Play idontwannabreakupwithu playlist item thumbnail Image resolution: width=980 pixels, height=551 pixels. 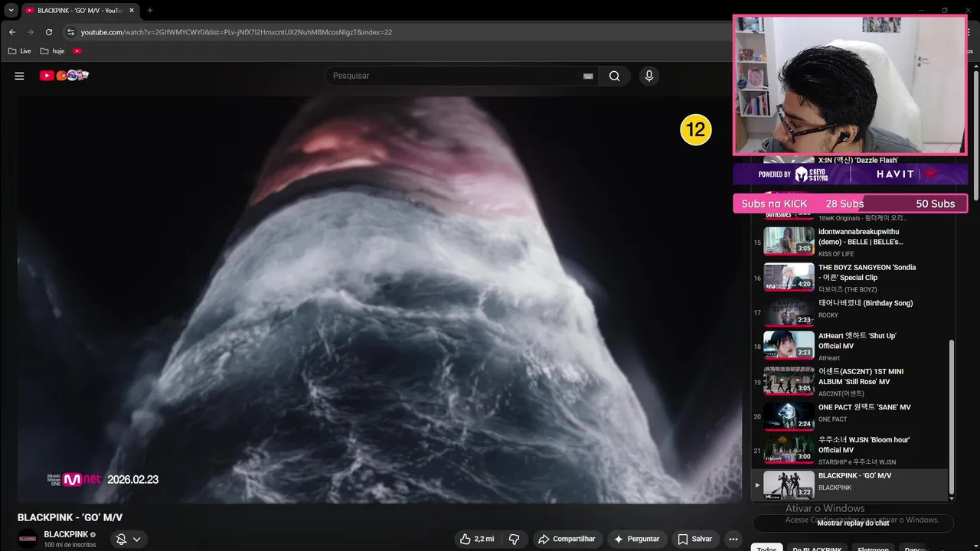(789, 241)
